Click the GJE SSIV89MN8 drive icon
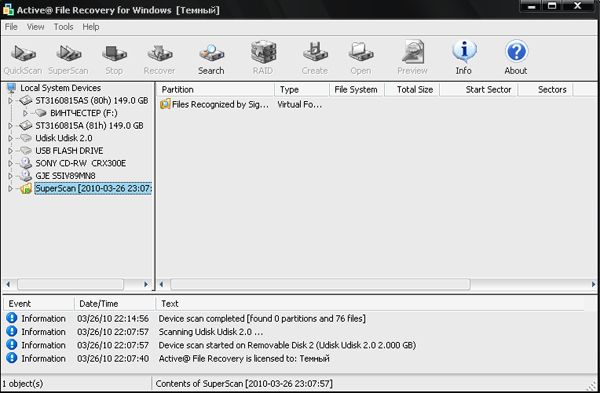Viewport: 600px width, 393px height. click(26, 176)
